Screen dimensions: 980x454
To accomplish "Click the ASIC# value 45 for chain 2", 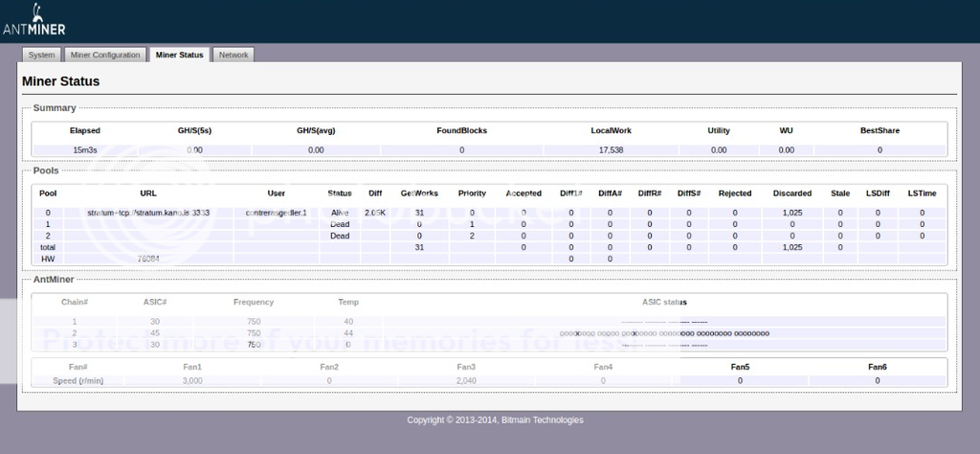I will pos(155,333).
